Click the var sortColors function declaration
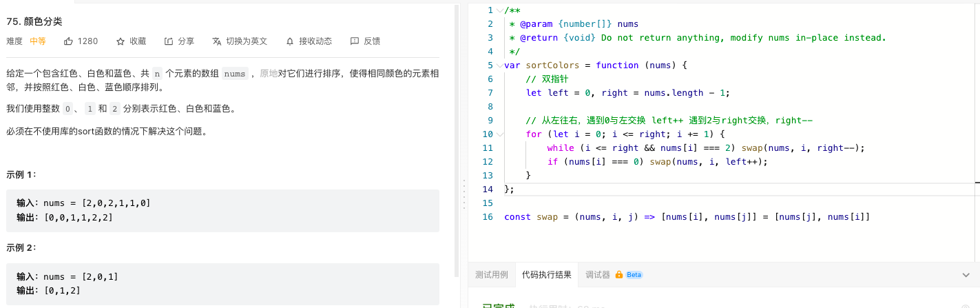The width and height of the screenshot is (980, 308). point(596,65)
